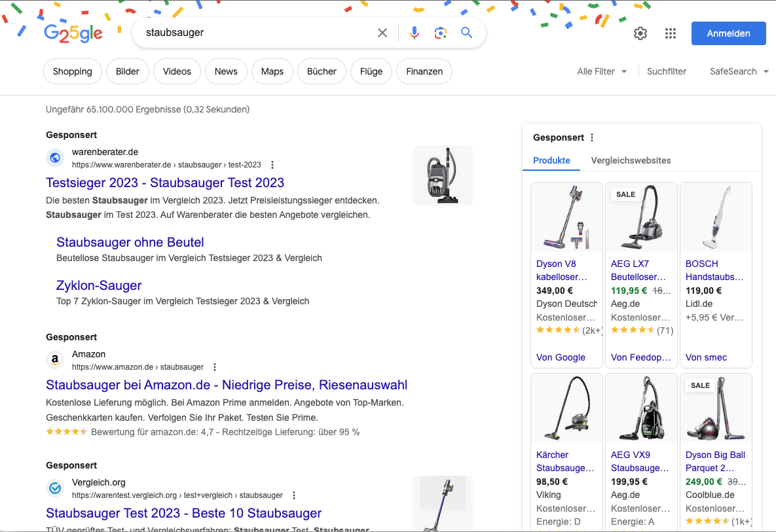Open the Google apps grid icon
The width and height of the screenshot is (776, 532).
tap(671, 33)
